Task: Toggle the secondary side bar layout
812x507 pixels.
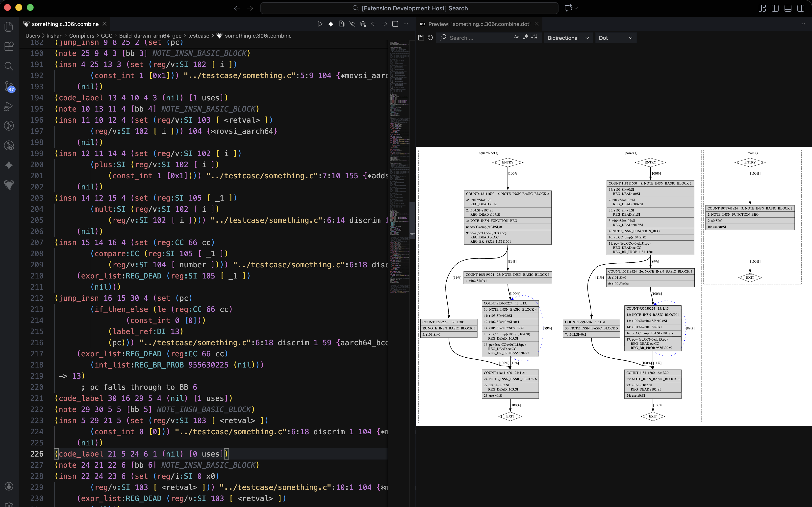Action: [801, 8]
